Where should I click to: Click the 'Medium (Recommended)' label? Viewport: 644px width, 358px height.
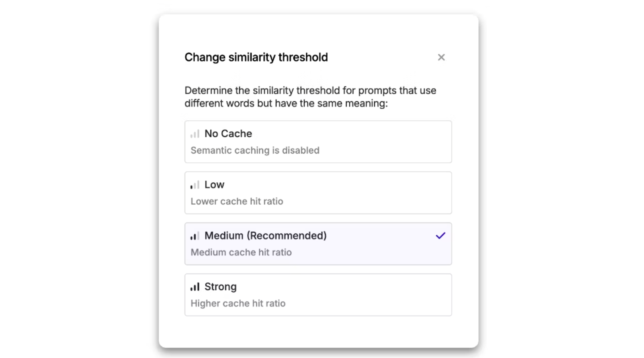265,236
